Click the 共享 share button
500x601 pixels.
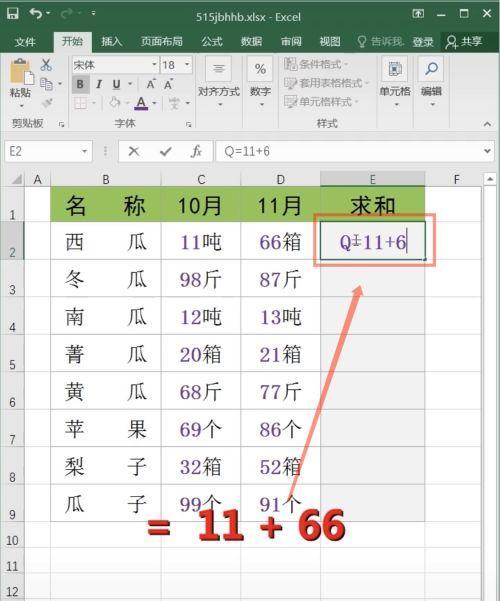pyautogui.click(x=464, y=41)
